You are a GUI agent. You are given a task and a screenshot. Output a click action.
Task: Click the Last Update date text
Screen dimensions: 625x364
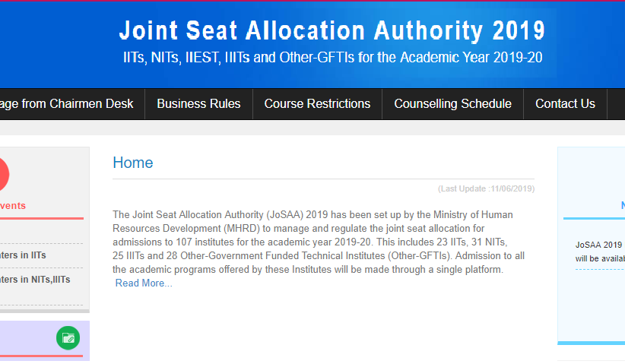coord(486,188)
